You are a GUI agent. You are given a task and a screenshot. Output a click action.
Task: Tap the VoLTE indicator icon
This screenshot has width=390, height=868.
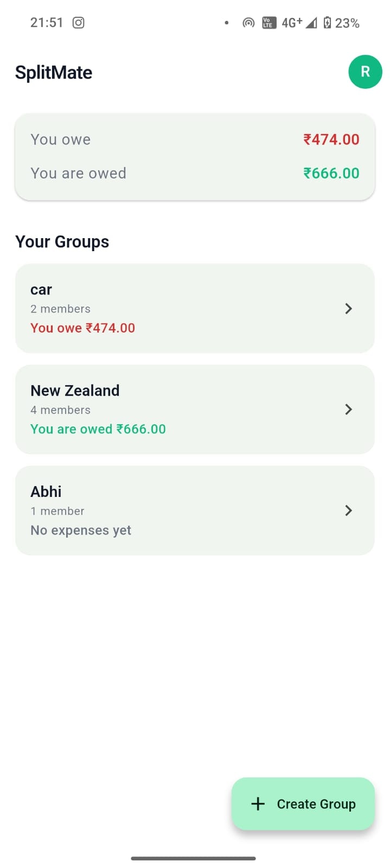[268, 23]
